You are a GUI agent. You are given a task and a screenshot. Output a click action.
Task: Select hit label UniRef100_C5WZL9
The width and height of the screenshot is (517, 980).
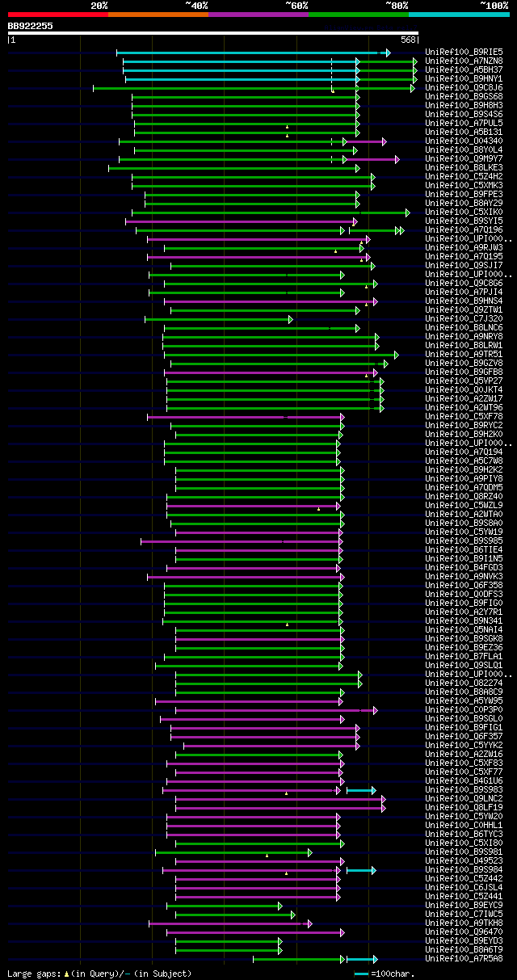pos(464,506)
